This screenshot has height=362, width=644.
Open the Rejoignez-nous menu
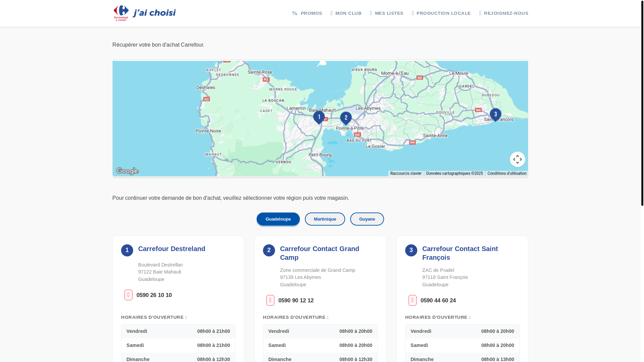[504, 13]
